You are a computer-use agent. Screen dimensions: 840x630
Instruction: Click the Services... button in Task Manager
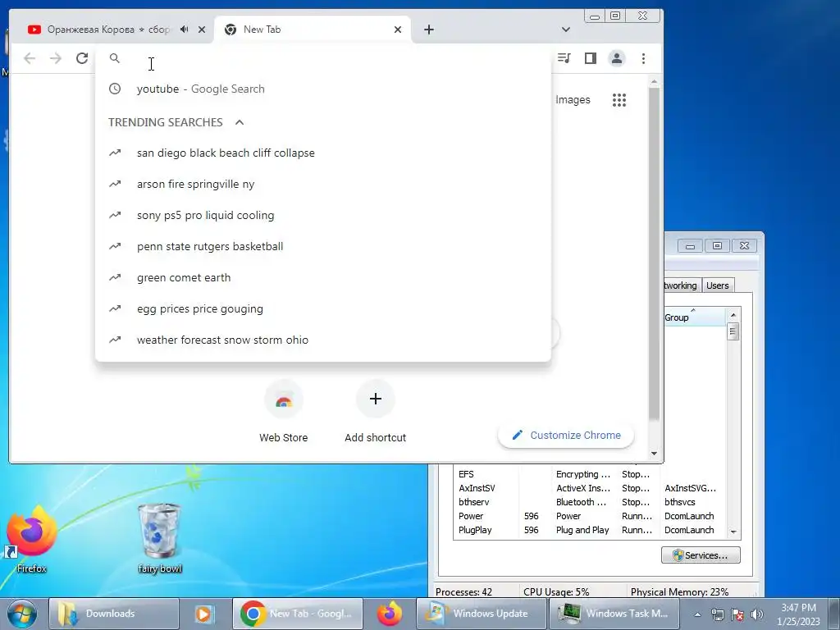[x=701, y=555]
